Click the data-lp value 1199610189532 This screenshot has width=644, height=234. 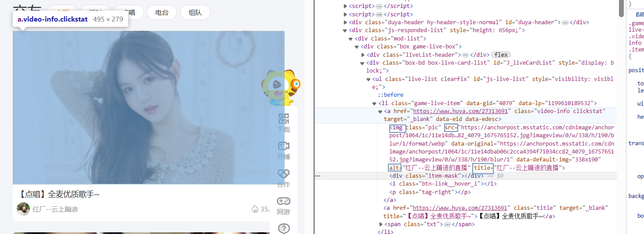tap(570, 103)
